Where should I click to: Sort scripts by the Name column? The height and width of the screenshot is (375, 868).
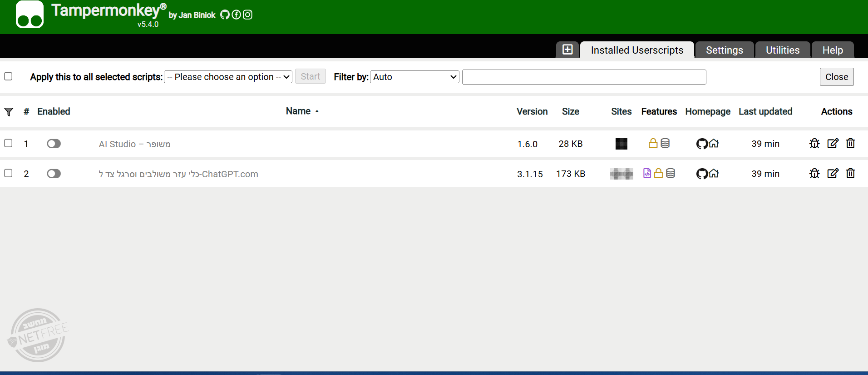click(298, 111)
